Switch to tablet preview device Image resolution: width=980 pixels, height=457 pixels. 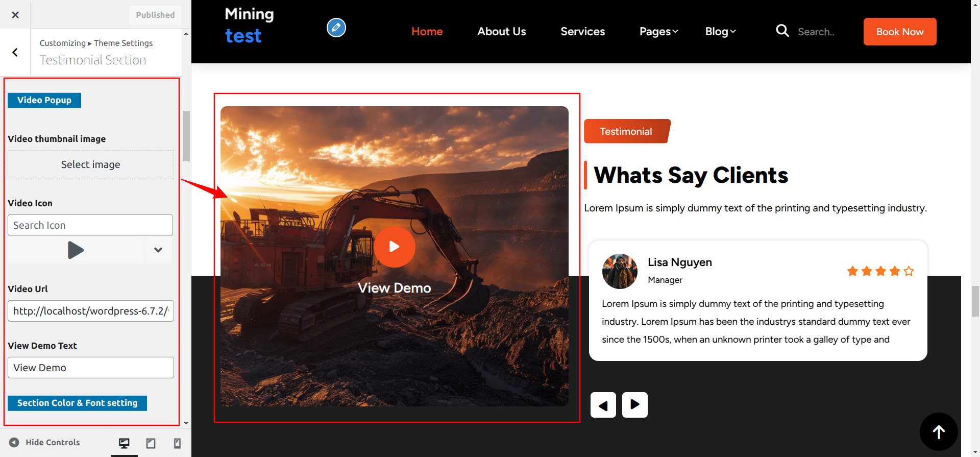151,443
